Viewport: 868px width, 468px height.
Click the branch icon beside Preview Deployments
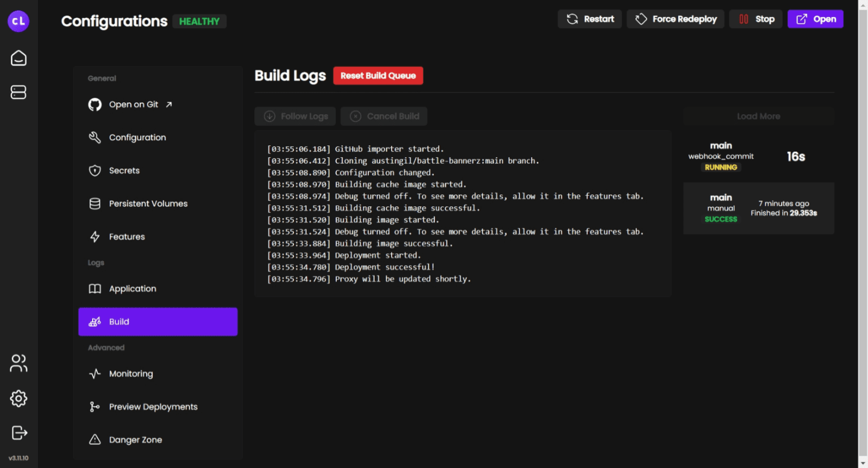[x=95, y=406]
